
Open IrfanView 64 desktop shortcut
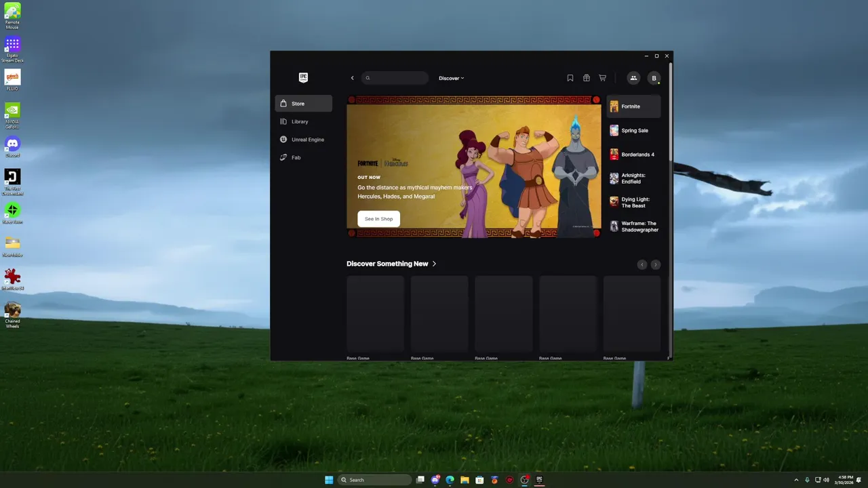(12, 280)
